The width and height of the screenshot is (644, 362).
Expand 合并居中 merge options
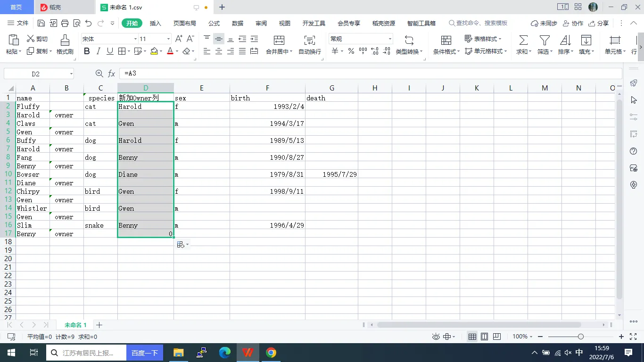pyautogui.click(x=291, y=52)
